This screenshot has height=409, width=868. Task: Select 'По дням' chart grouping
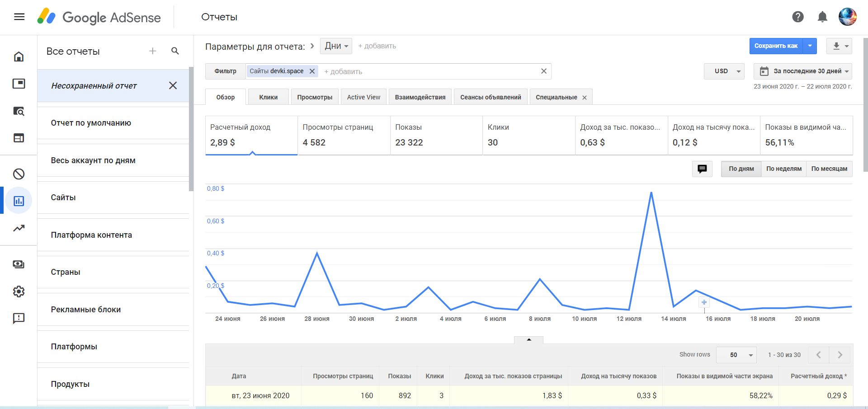741,169
